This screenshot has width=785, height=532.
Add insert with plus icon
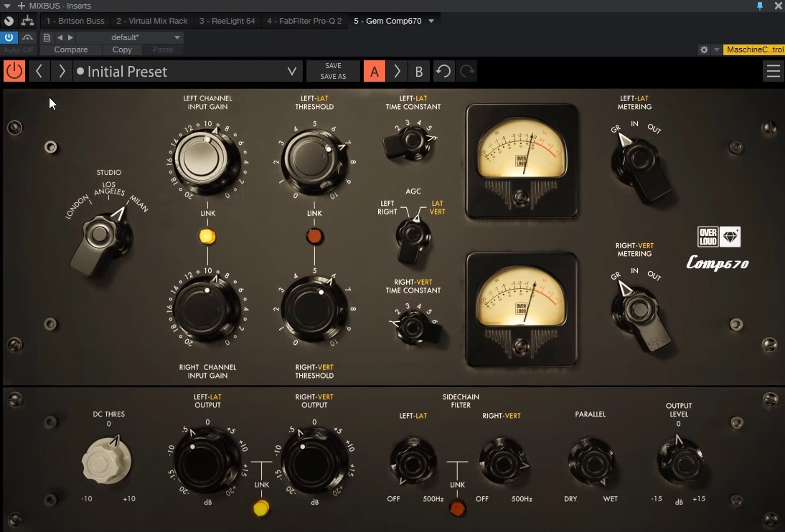pos(21,6)
